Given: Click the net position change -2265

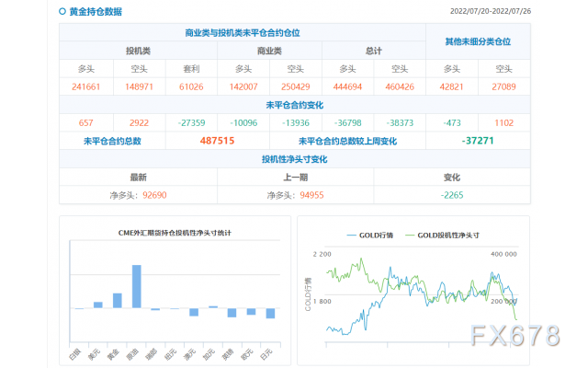Looking at the screenshot, I should pyautogui.click(x=452, y=195).
